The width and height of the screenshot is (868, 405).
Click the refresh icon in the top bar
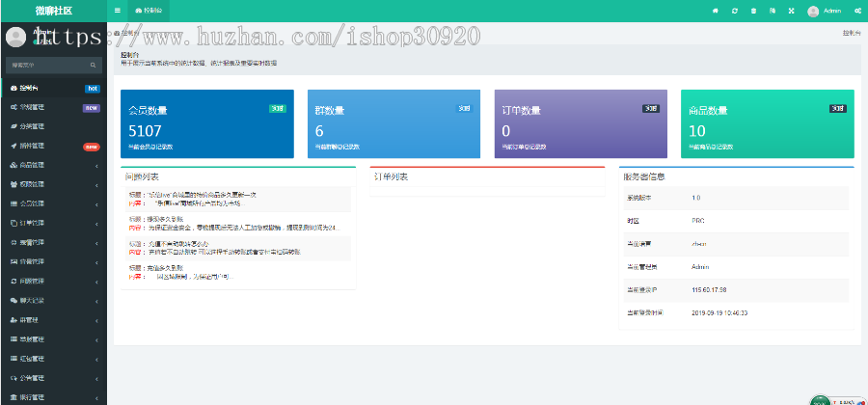tap(735, 11)
